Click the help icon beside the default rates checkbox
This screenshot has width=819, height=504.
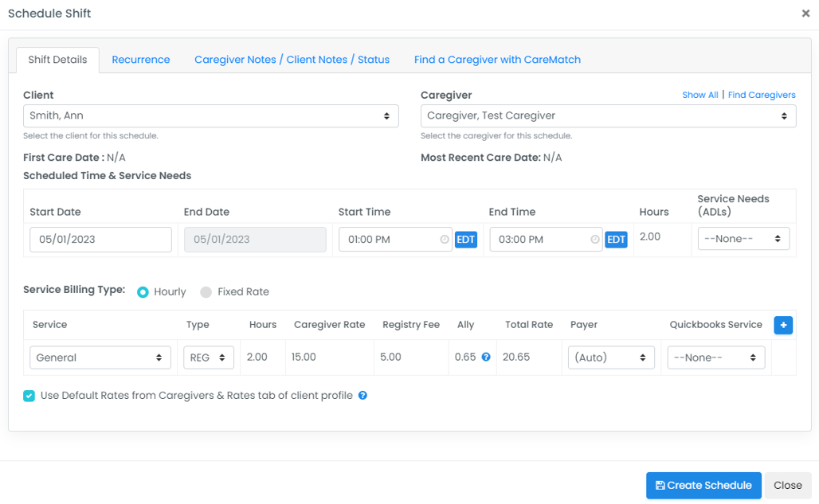click(x=362, y=395)
